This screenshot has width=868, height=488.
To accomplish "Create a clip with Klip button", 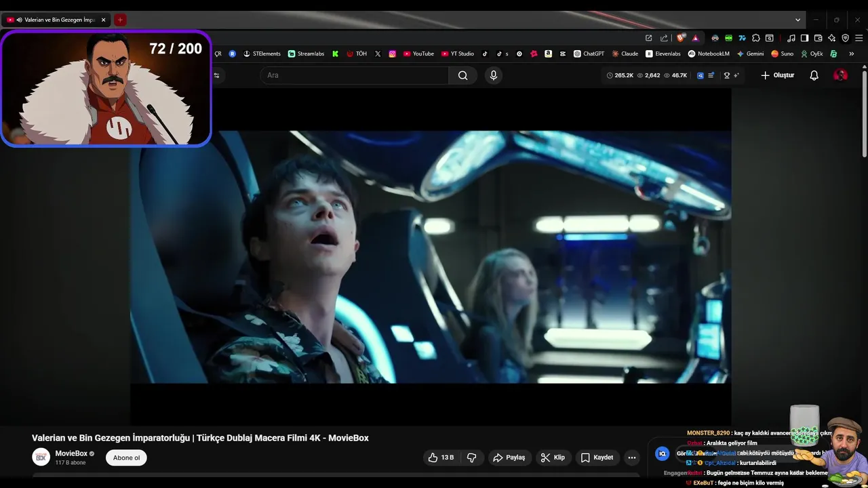I will click(x=553, y=457).
